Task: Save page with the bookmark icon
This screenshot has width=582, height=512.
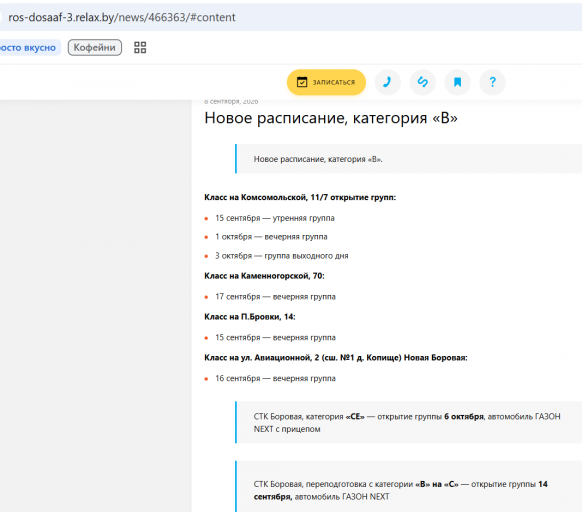Action: [x=457, y=82]
